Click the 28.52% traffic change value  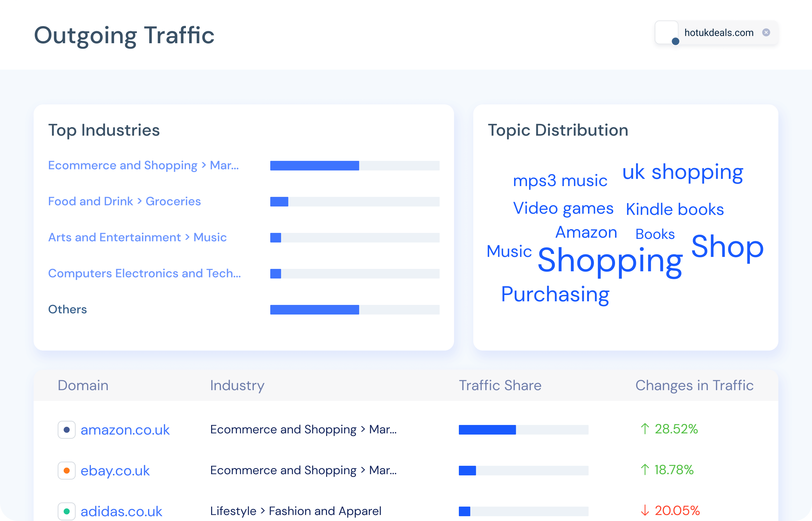coord(676,429)
